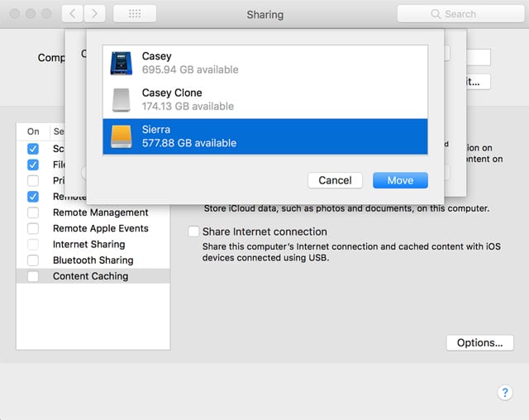Turn on the Bluetooth Sharing checkbox
This screenshot has height=420, width=529.
[33, 260]
